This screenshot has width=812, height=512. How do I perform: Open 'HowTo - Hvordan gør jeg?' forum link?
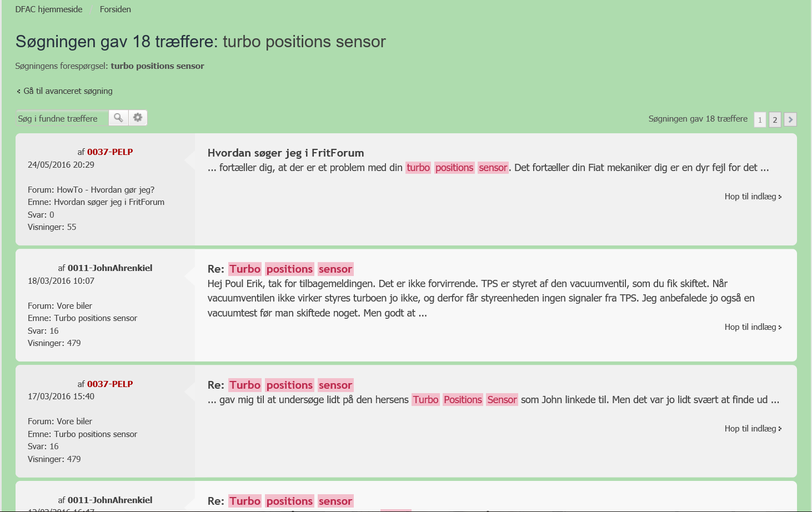(x=106, y=190)
